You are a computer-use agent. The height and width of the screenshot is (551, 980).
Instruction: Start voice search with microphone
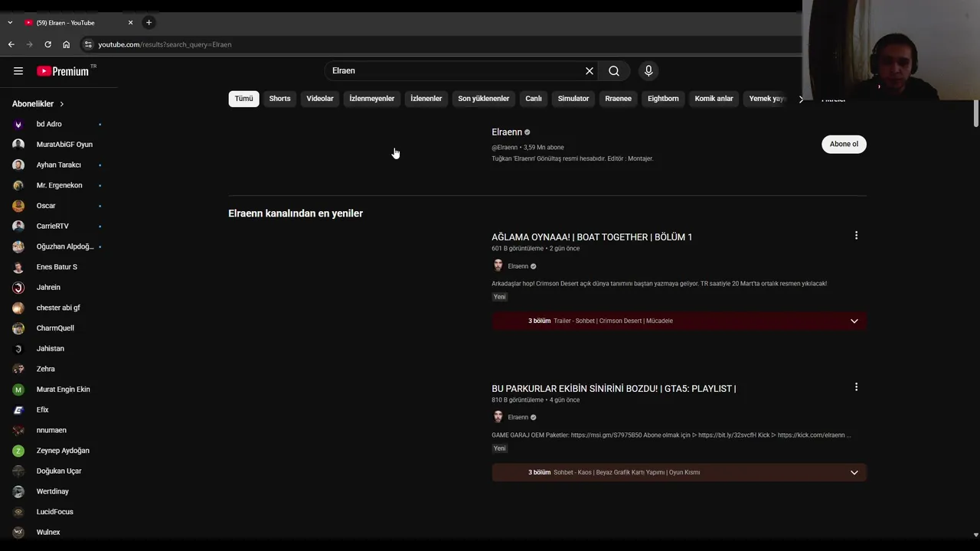[648, 71]
